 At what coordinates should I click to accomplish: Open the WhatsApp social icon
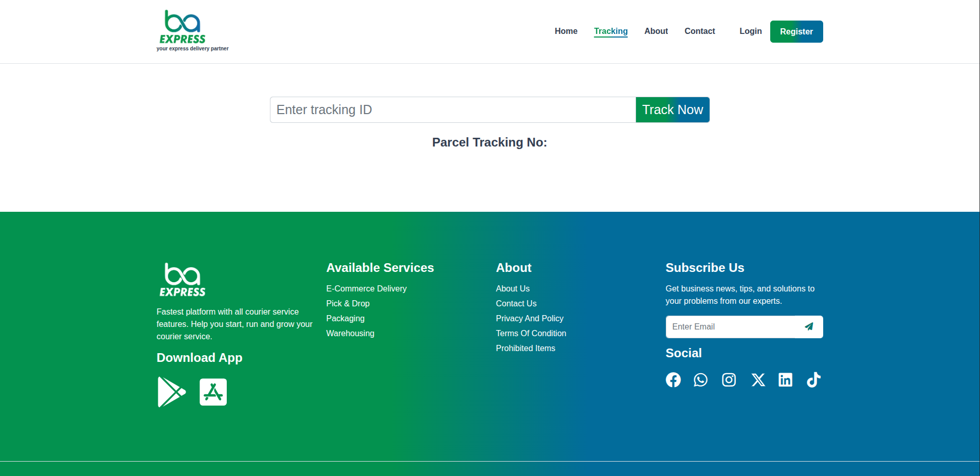(x=700, y=380)
